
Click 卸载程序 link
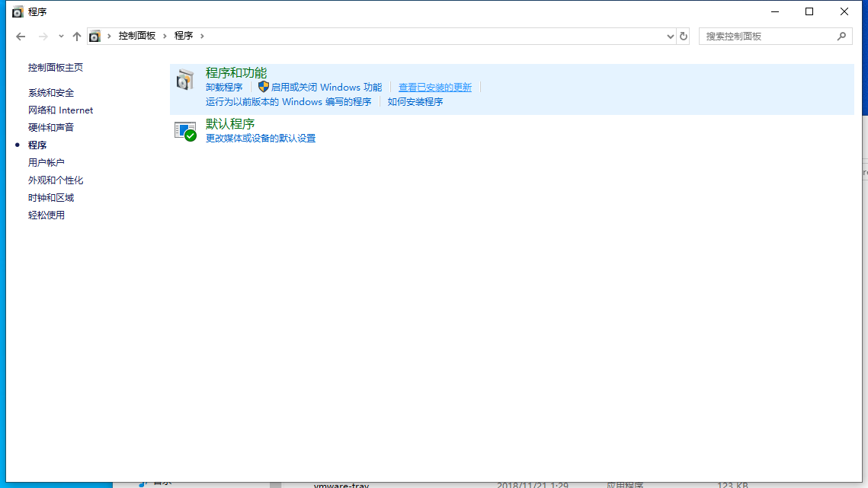pos(223,88)
